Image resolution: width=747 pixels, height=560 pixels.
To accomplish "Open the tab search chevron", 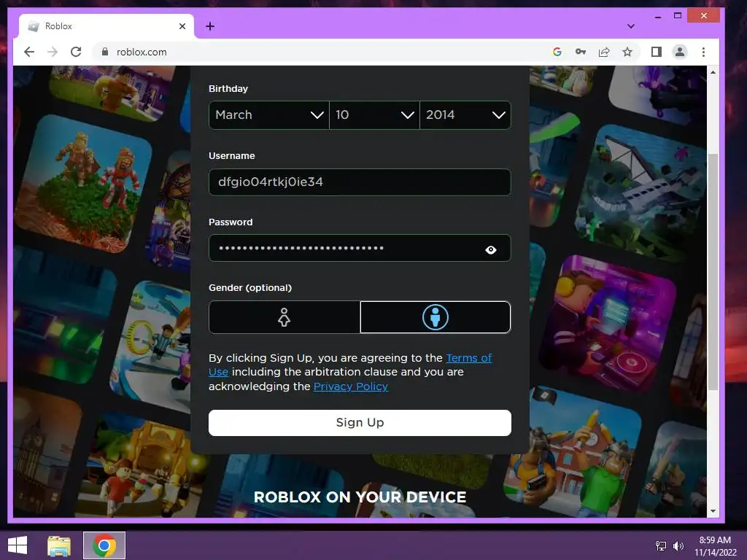I will tap(631, 26).
